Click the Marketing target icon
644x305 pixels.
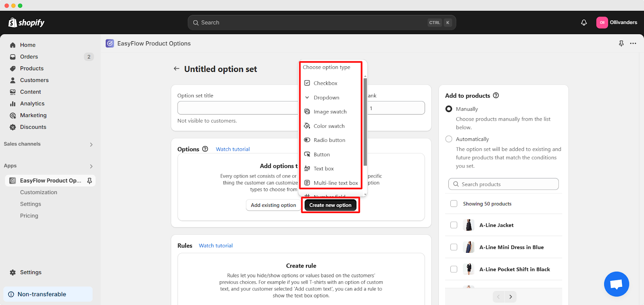[x=13, y=115]
